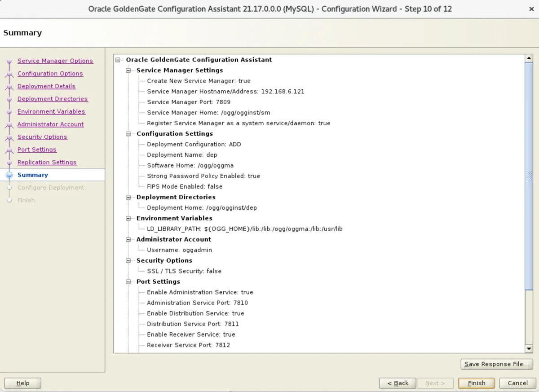This screenshot has width=539, height=392.
Task: Click Save Response File button
Action: 496,364
